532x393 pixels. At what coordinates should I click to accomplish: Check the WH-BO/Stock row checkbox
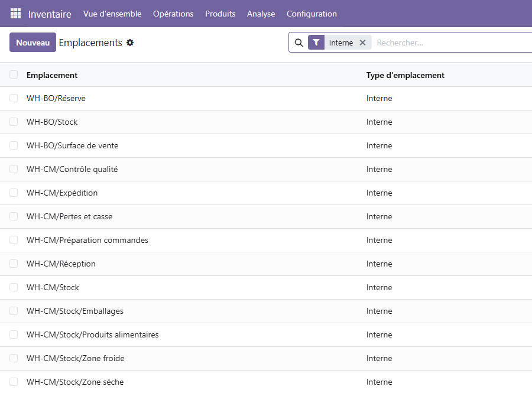14,122
